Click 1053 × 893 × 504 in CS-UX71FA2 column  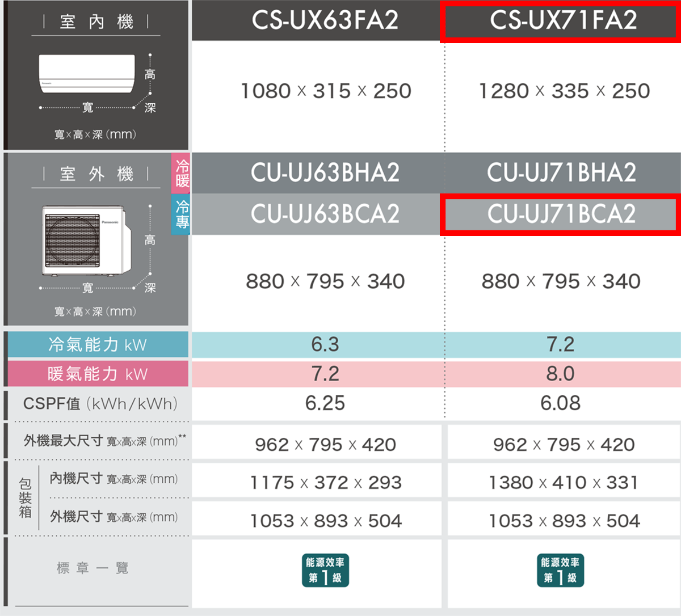(x=564, y=521)
